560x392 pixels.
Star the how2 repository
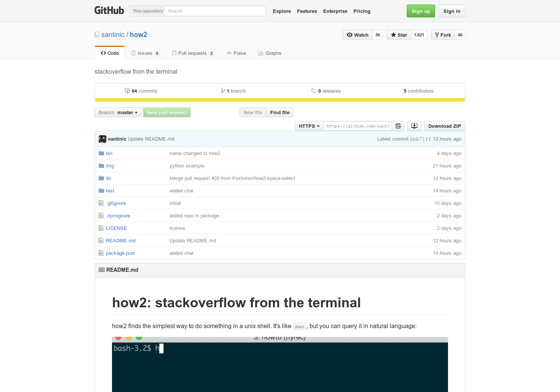coord(399,35)
